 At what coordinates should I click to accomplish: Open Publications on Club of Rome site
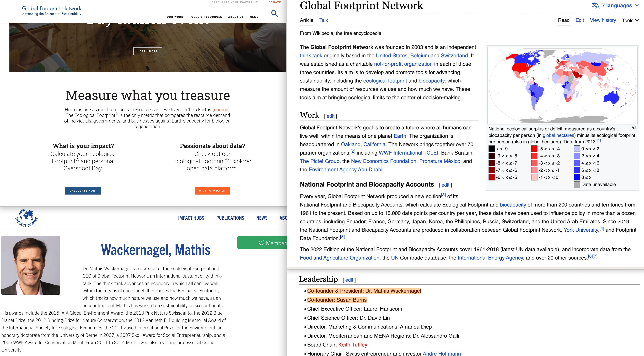(230, 218)
